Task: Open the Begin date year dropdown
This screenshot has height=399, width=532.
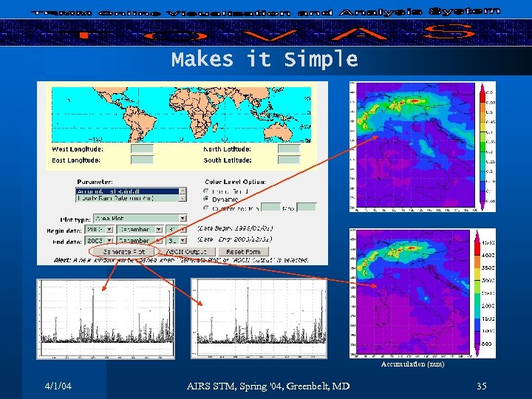Action: click(99, 229)
